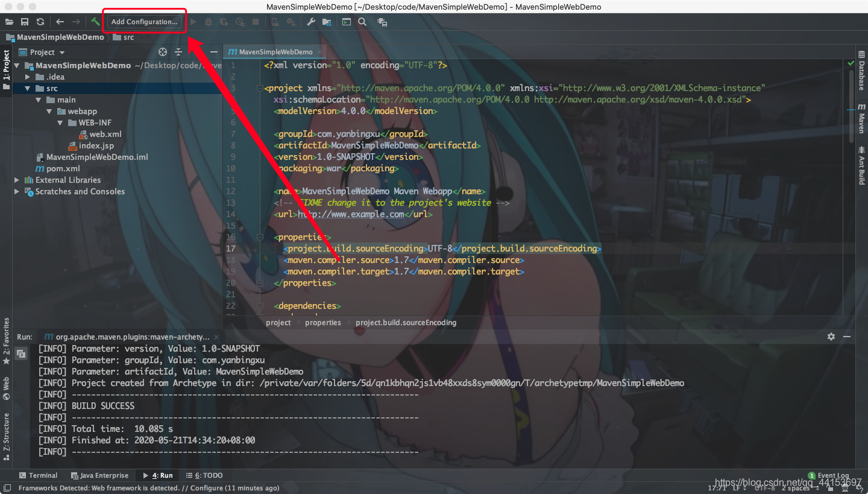This screenshot has height=494, width=868.
Task: Click src in the navigation bar
Action: tap(123, 37)
